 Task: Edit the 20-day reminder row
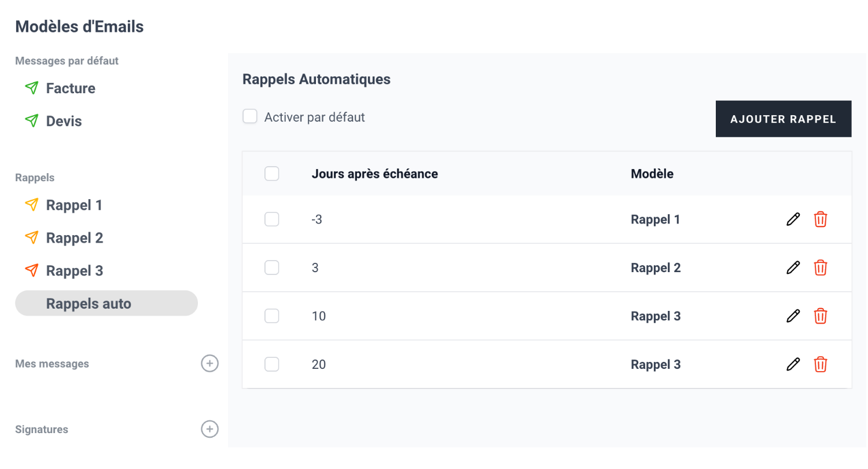(x=793, y=364)
